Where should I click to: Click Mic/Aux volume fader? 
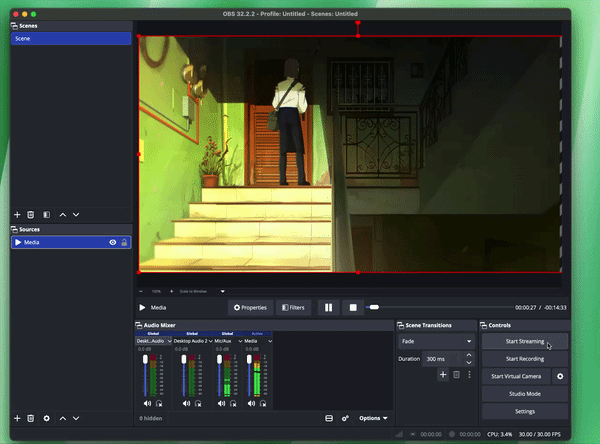[x=219, y=359]
